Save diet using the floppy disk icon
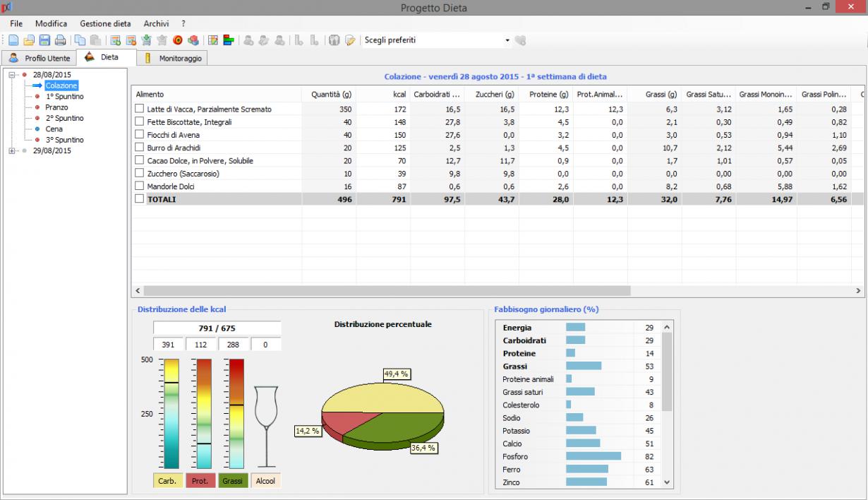Viewport: 868px width, 500px height. pos(44,40)
